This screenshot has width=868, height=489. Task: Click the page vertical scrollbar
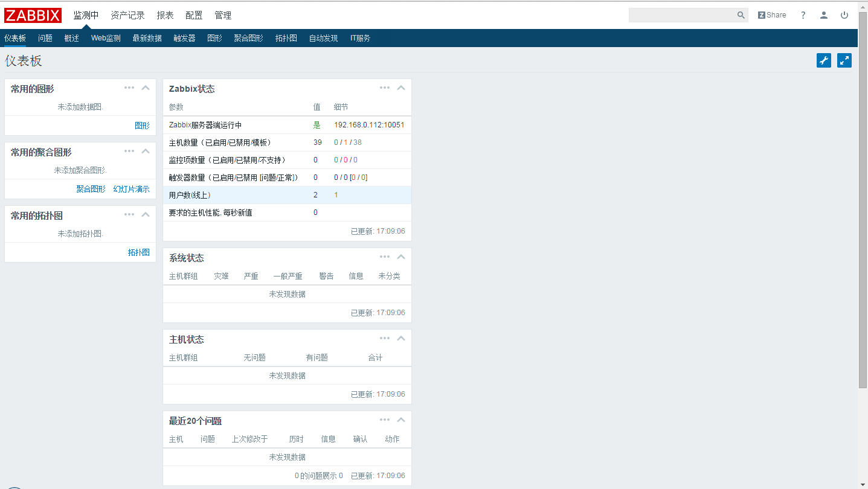(863, 199)
